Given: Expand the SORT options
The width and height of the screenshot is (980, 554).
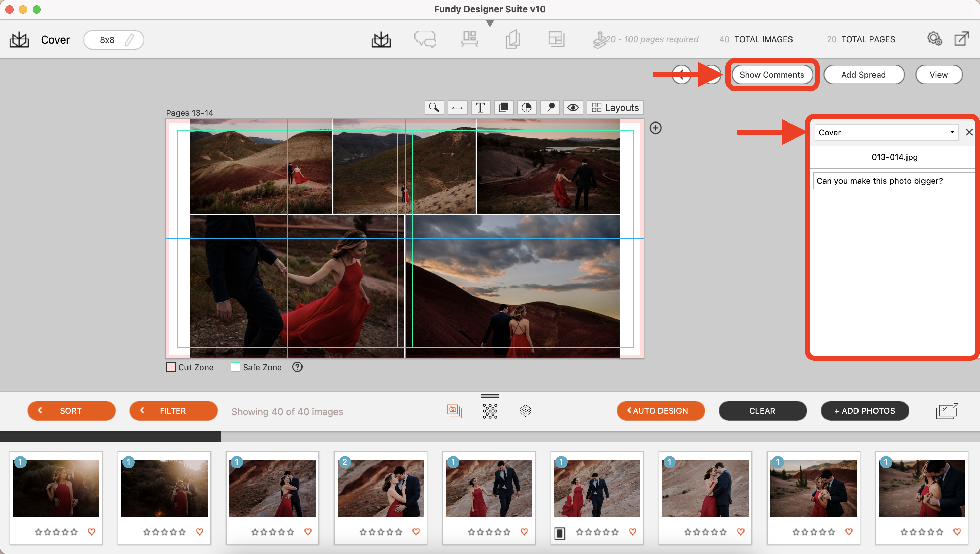Looking at the screenshot, I should [x=71, y=411].
